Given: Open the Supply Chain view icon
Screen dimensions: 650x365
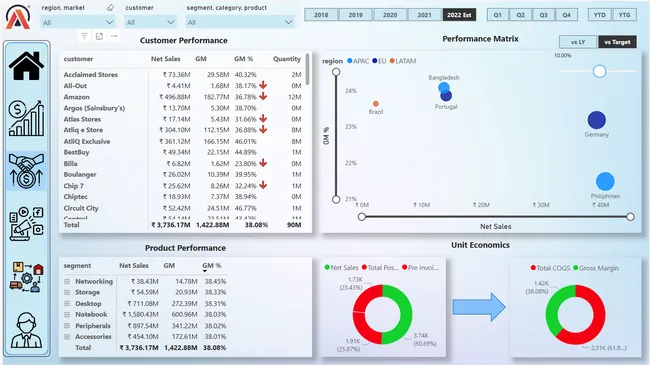Looking at the screenshot, I should pos(26,277).
